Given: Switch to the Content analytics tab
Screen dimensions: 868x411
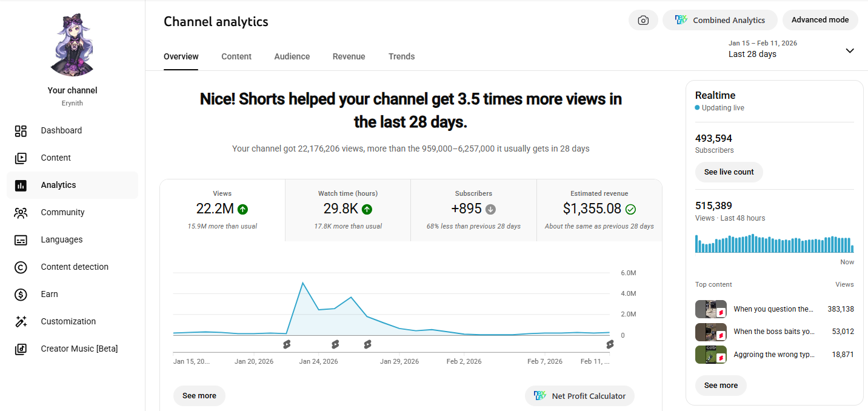Looking at the screenshot, I should 236,56.
